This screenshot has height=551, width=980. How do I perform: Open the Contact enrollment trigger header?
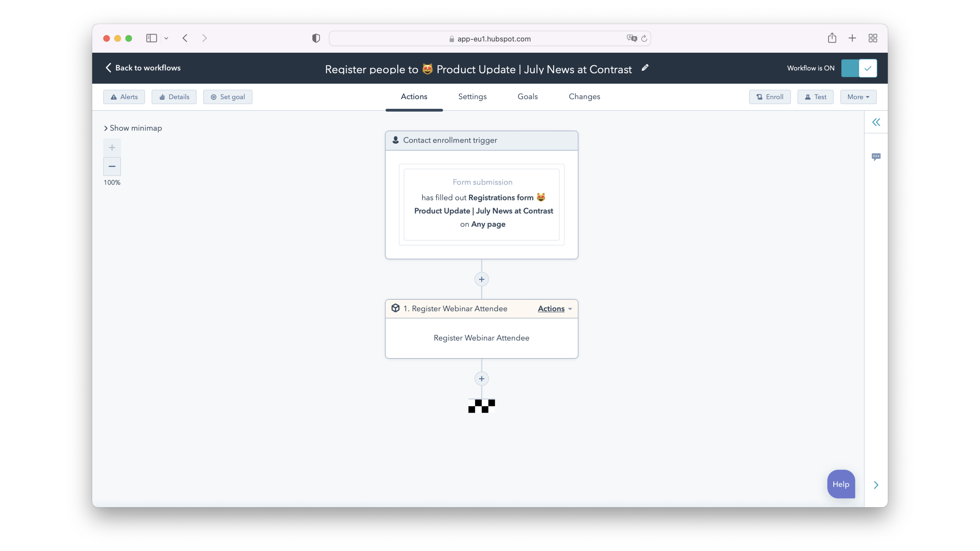(481, 140)
